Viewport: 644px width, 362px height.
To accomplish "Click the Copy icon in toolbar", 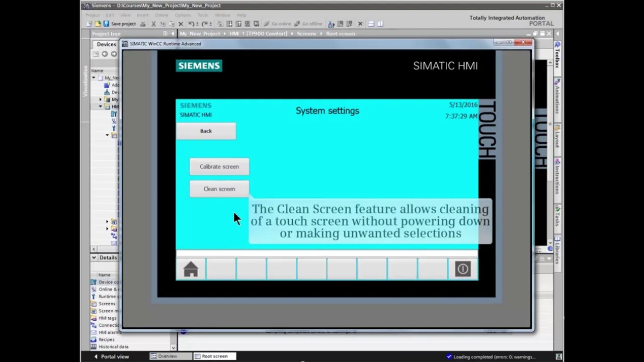I will (163, 24).
